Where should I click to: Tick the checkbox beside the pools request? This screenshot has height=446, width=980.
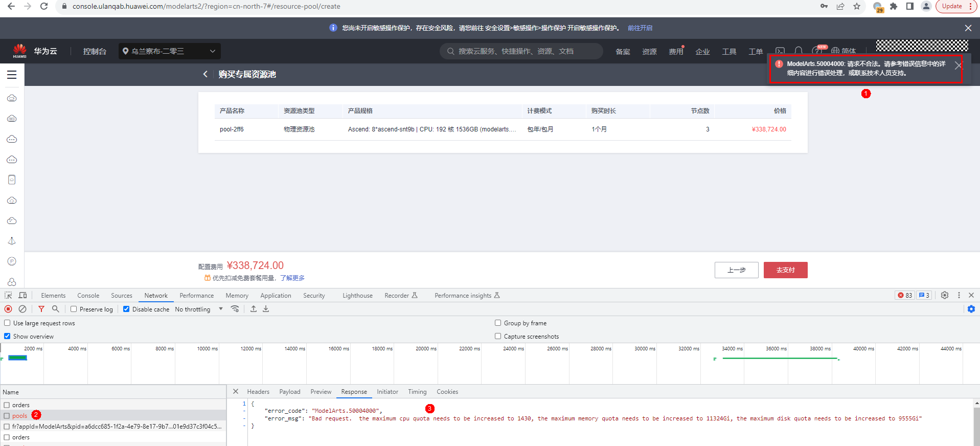click(7, 416)
